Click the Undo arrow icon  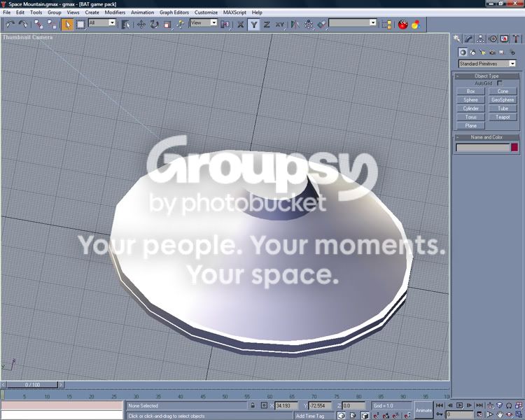point(10,24)
